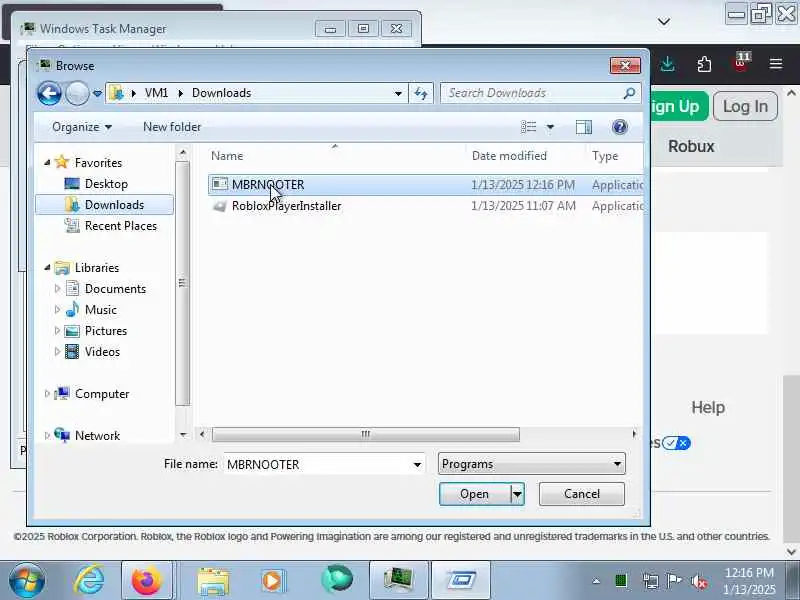Toggle the blue privacy choices switch
Screen dimensions: 800x600
pos(676,443)
